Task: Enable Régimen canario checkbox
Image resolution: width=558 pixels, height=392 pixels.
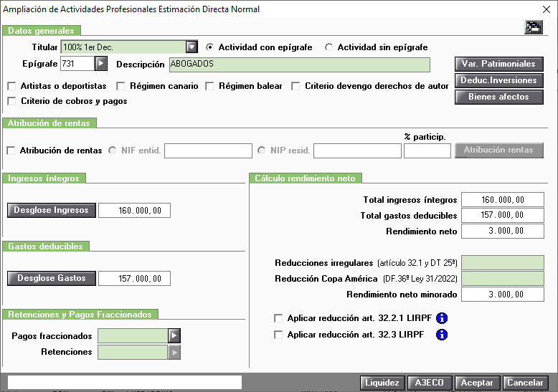Action: click(120, 86)
